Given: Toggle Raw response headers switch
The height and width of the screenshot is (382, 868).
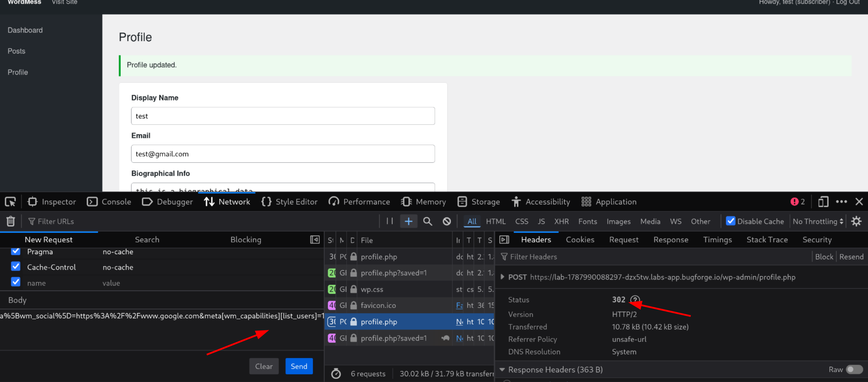Looking at the screenshot, I should click(x=854, y=370).
